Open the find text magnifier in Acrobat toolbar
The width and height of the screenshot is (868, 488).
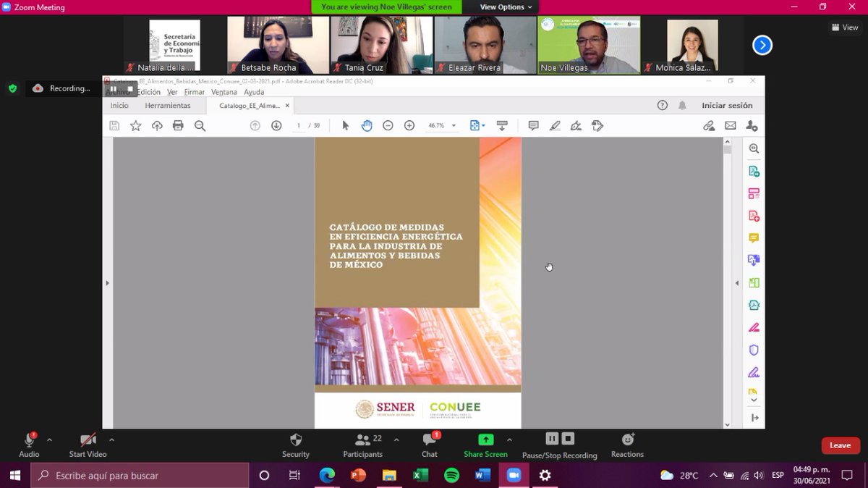tap(200, 125)
